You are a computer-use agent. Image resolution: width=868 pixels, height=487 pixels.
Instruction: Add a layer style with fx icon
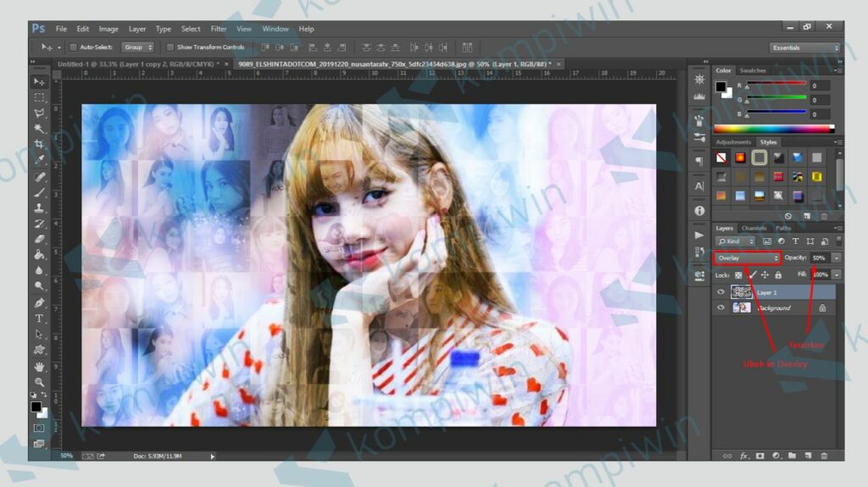pyautogui.click(x=744, y=456)
